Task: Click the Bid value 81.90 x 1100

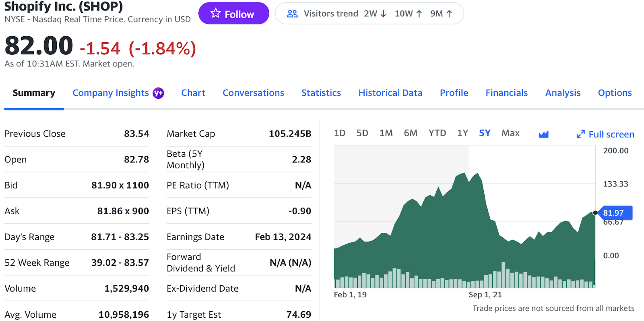Action: tap(120, 185)
